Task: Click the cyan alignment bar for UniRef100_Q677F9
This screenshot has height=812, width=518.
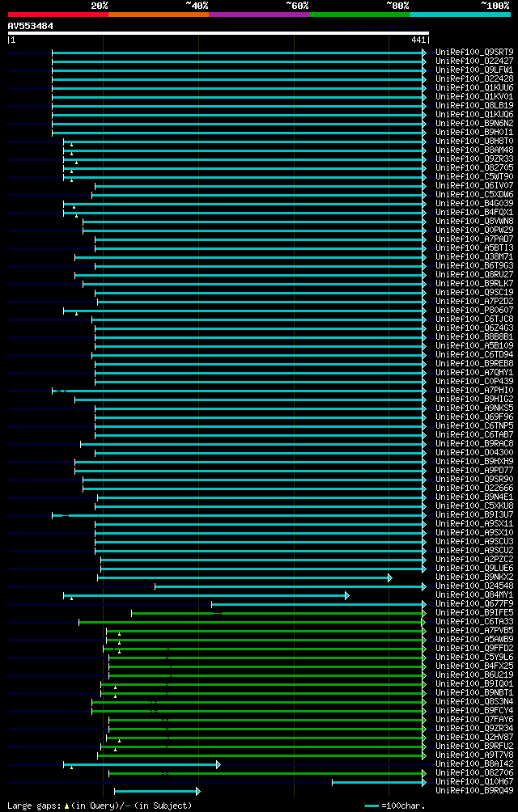Action: point(317,604)
